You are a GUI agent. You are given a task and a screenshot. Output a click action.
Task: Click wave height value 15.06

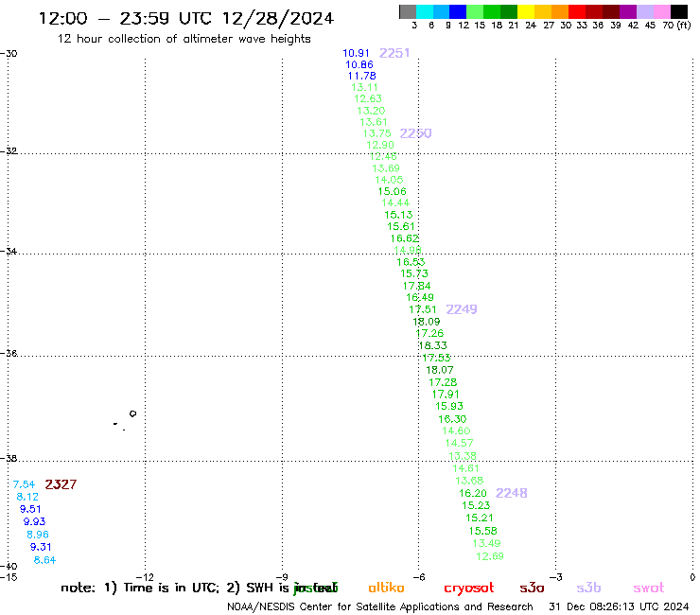392,192
